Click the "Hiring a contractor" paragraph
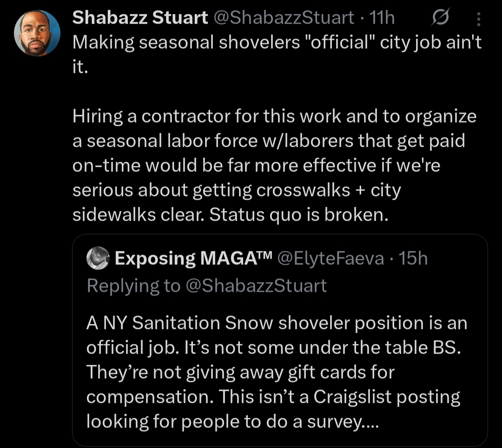The width and height of the screenshot is (502, 448). [x=274, y=116]
